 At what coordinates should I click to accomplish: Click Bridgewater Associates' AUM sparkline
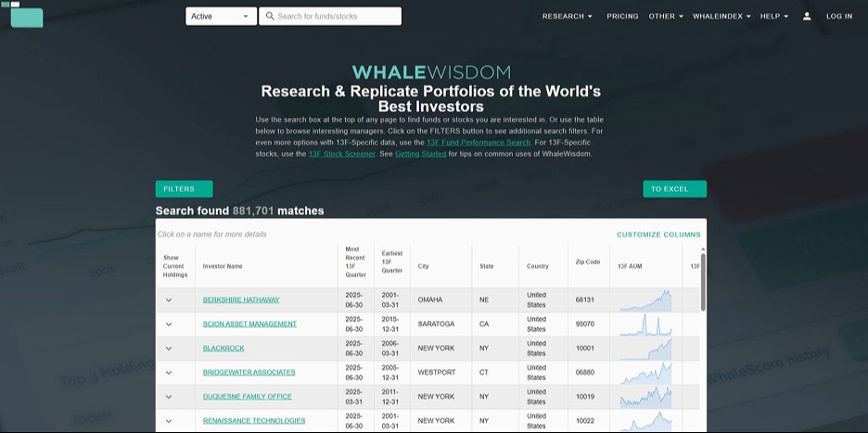(645, 374)
